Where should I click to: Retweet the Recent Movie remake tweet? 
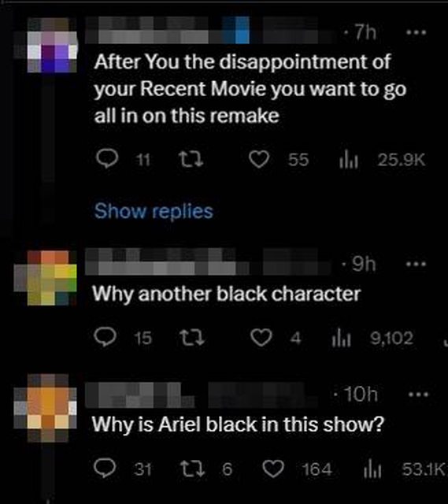coord(191,159)
